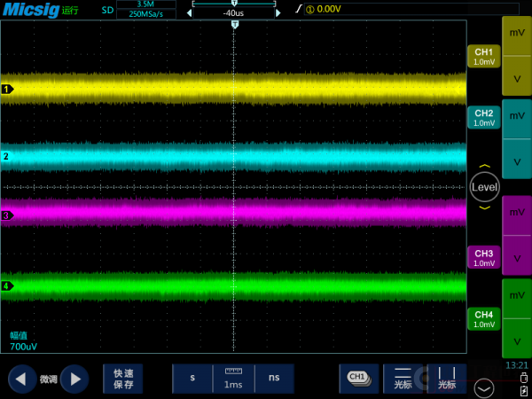532x399 pixels.
Task: Tap the horizontal cursor icon
Action: [402, 379]
